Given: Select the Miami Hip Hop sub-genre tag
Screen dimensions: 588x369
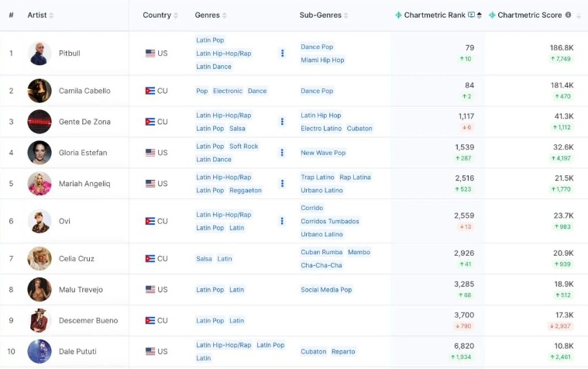Looking at the screenshot, I should pos(322,60).
